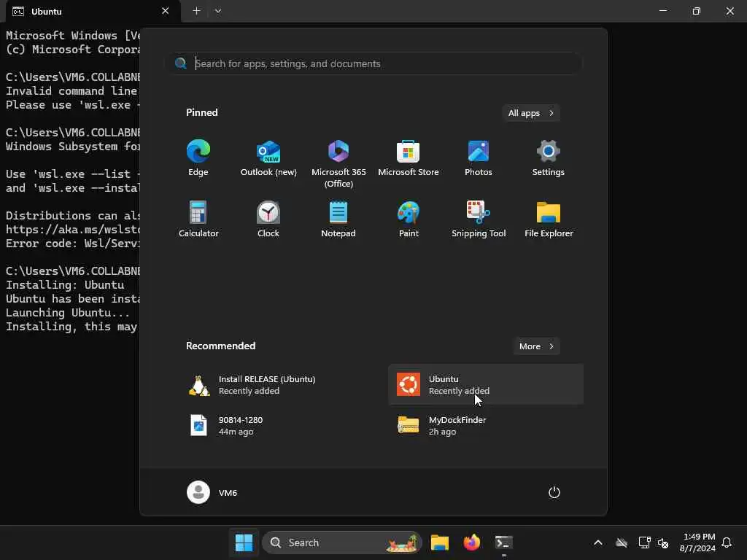747x560 pixels.
Task: Open the Paint app
Action: point(409,219)
